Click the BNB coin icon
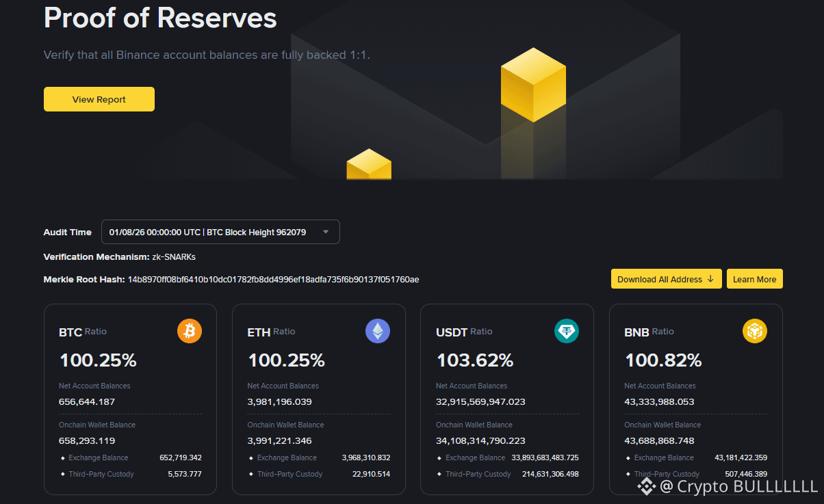The height and width of the screenshot is (504, 824). [755, 332]
